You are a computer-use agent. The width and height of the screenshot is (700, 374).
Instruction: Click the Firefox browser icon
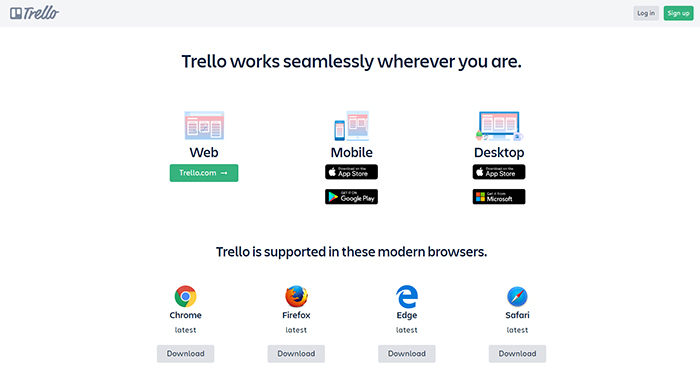[296, 296]
